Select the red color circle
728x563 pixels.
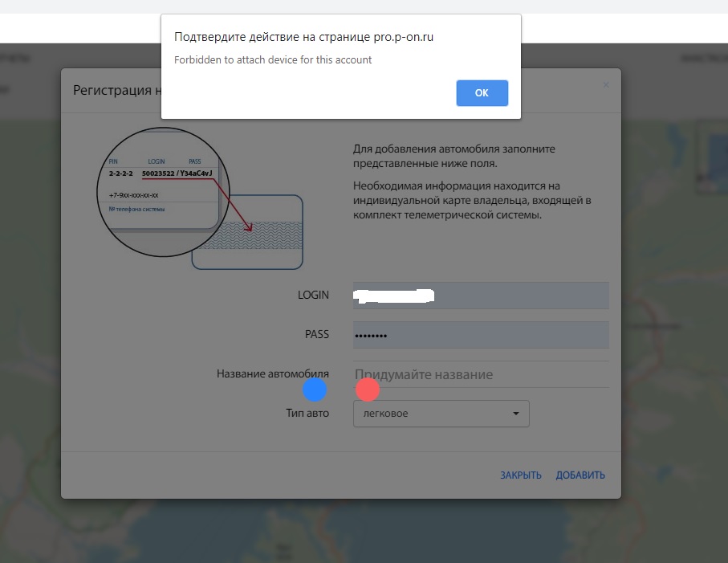coord(367,390)
